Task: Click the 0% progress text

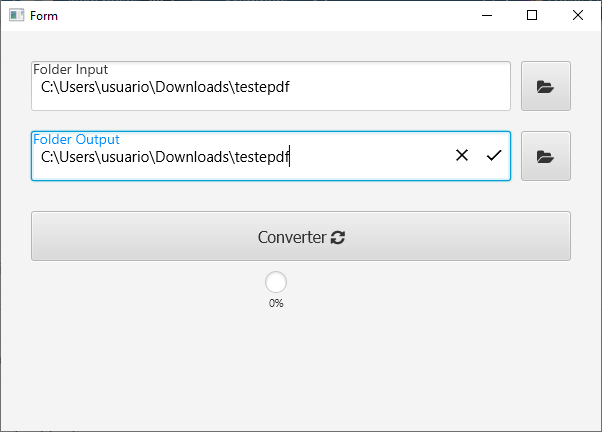Action: [276, 303]
